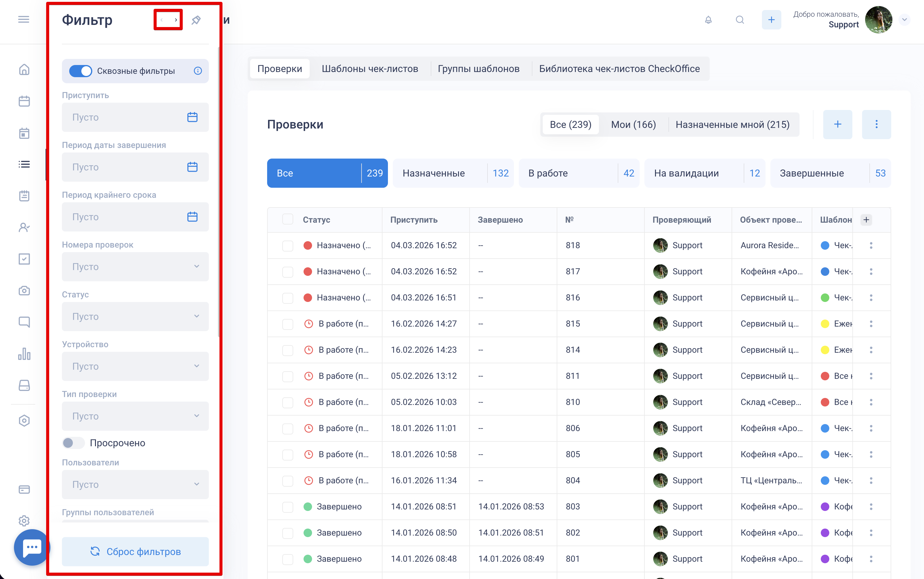The width and height of the screenshot is (924, 579).
Task: Click the pin icon in the filter panel
Action: pyautogui.click(x=196, y=20)
